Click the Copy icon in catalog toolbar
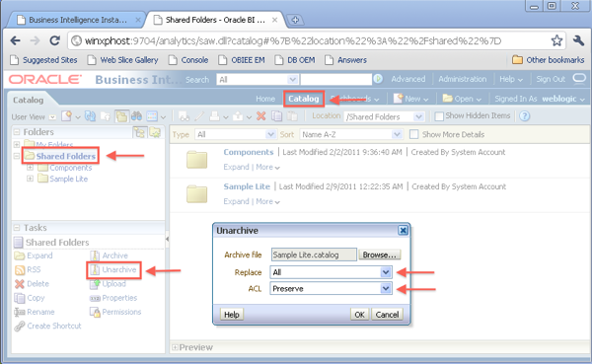The image size is (592, 364). point(276,116)
